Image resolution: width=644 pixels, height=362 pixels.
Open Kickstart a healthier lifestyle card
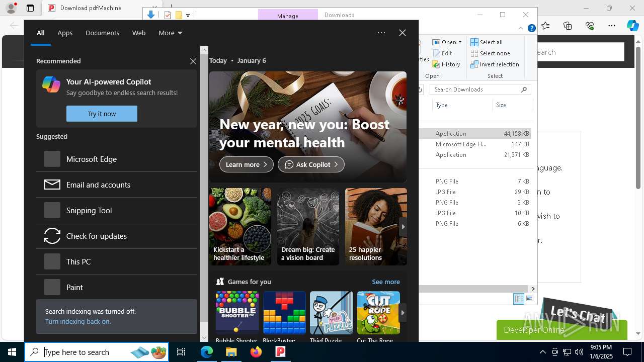(x=240, y=227)
